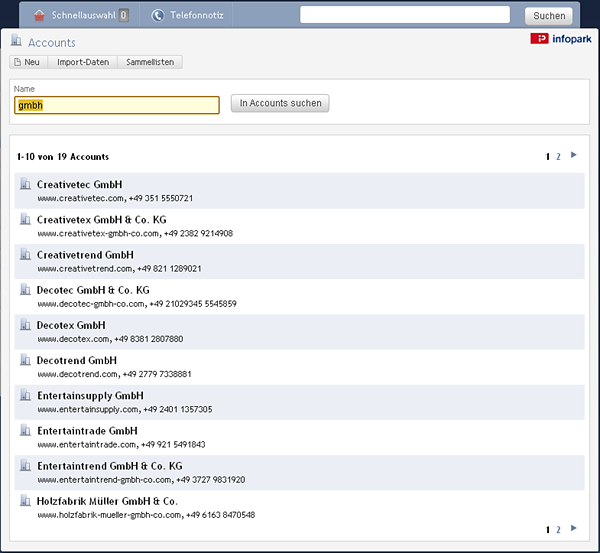Image resolution: width=600 pixels, height=553 pixels.
Task: Go to next page using bottom arrow
Action: click(x=574, y=529)
